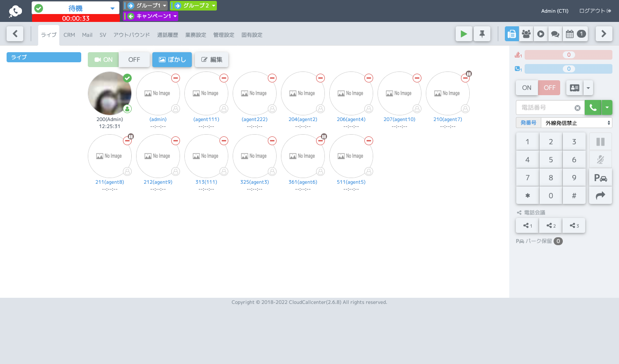619x364 pixels.
Task: Click the green call phone button
Action: pos(593,107)
